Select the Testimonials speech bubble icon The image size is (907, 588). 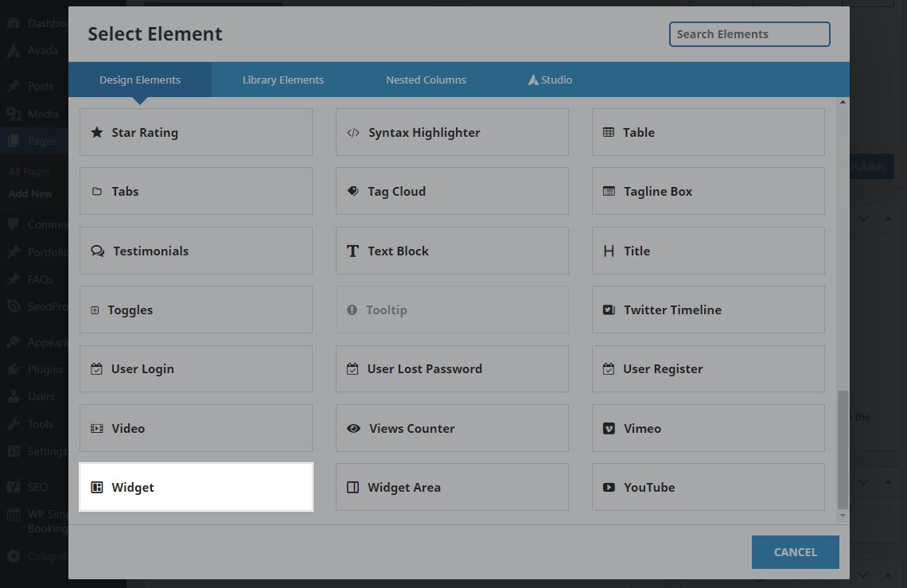point(98,251)
